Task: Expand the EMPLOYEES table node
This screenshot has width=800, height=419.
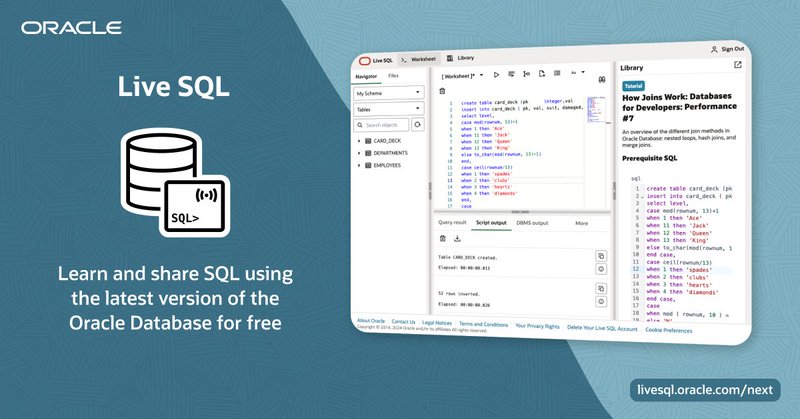Action: 359,165
